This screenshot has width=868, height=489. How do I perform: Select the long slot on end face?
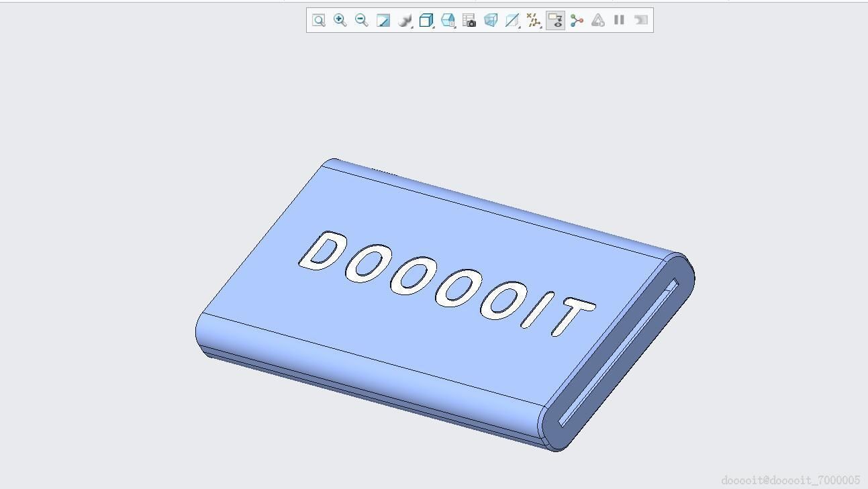(x=618, y=354)
